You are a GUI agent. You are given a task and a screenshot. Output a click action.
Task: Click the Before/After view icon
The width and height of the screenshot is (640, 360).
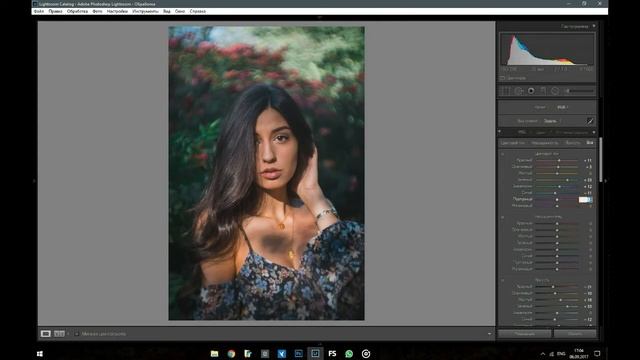60,334
